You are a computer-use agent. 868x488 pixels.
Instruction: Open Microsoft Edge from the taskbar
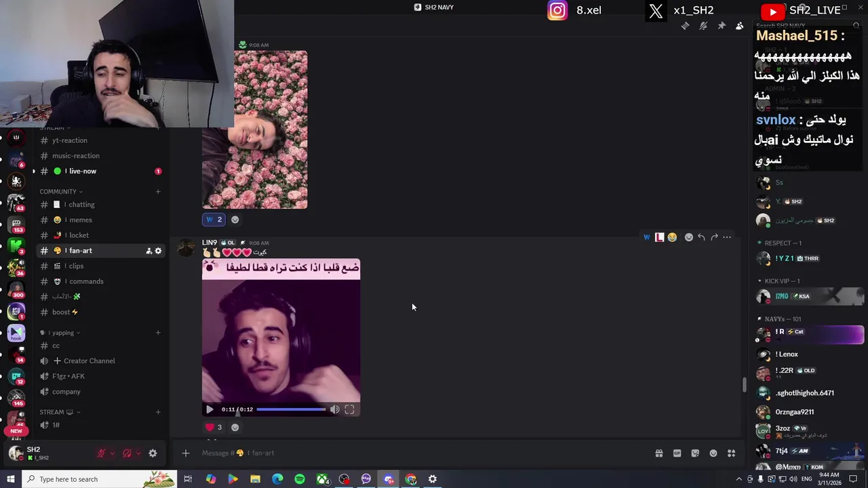pyautogui.click(x=277, y=479)
